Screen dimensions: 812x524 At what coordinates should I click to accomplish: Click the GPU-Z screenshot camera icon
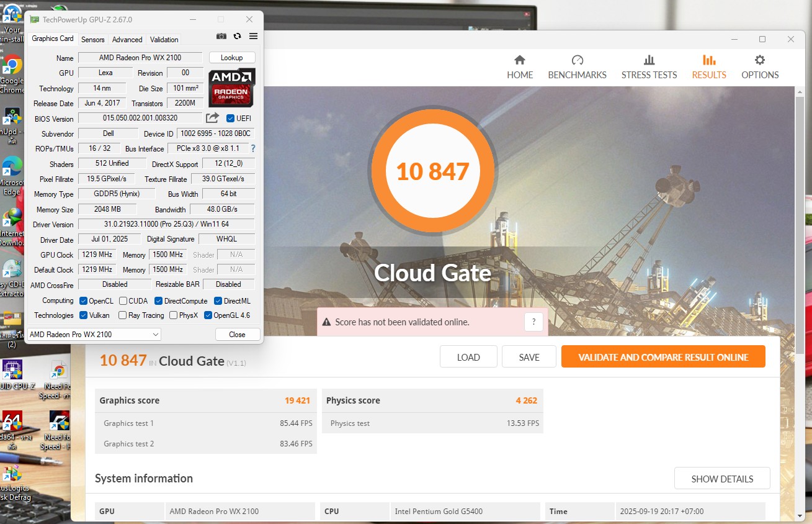(x=221, y=37)
